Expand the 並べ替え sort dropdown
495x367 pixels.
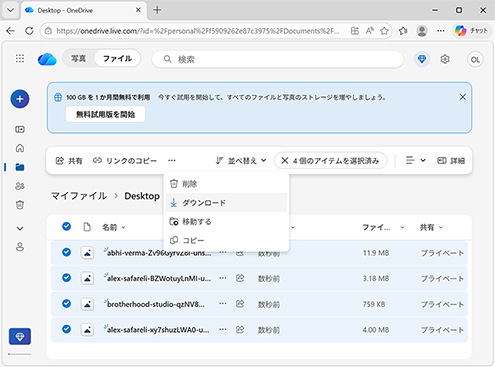click(241, 161)
